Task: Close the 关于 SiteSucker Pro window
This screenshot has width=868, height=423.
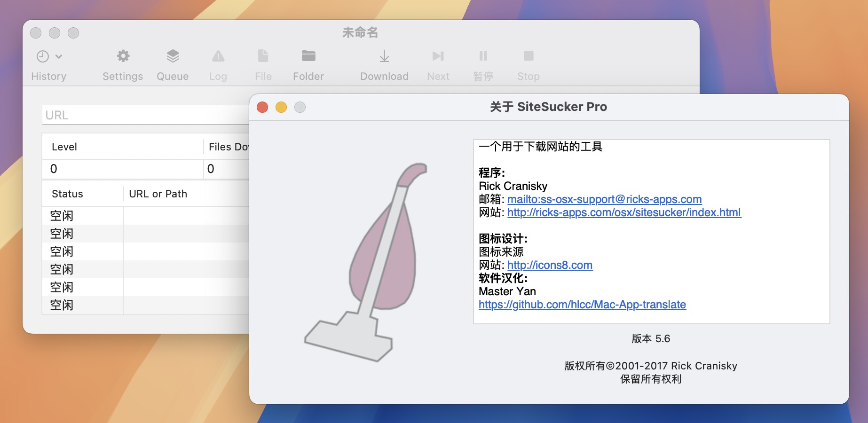Action: (262, 107)
